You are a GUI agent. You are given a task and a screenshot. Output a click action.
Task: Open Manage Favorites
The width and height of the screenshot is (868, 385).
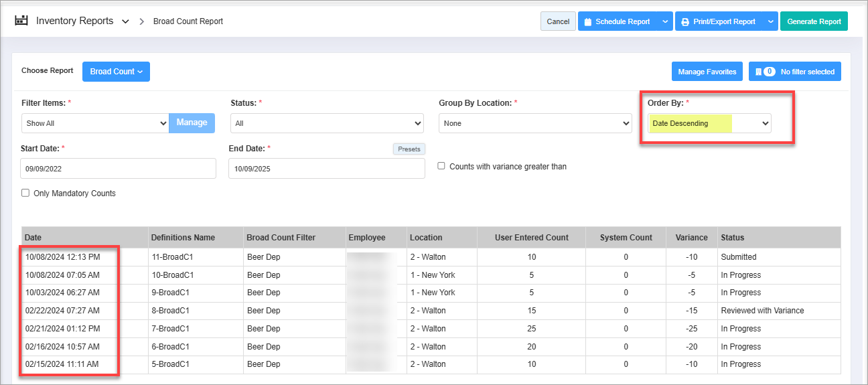point(707,72)
